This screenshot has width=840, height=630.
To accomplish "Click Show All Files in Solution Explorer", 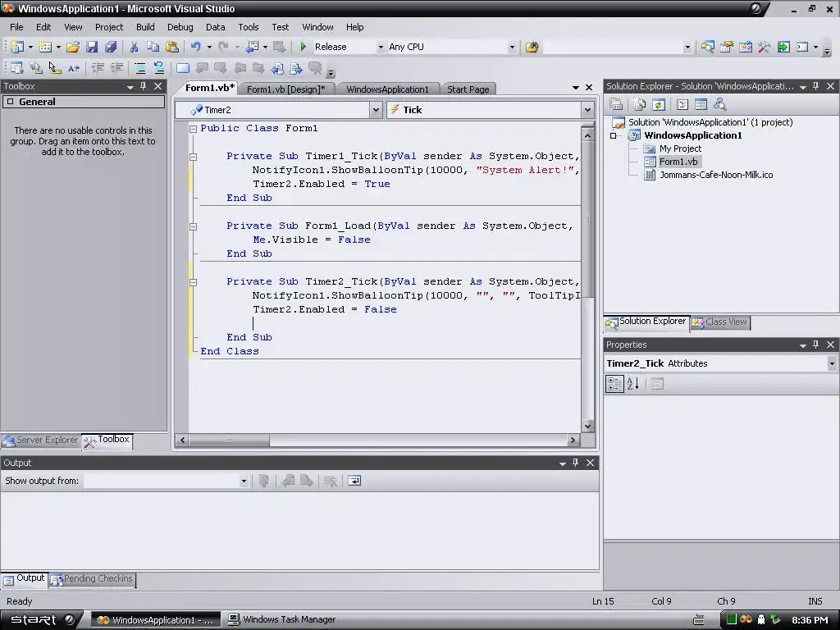I will pos(639,104).
